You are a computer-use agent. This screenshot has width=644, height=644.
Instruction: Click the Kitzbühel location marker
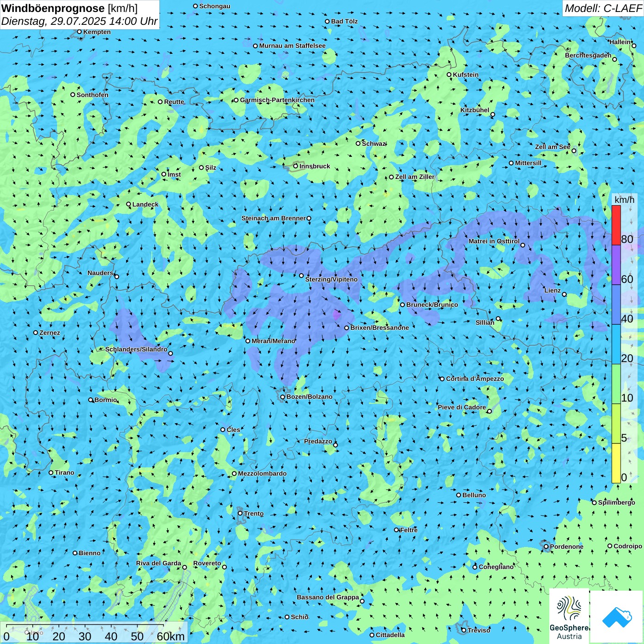493,115
